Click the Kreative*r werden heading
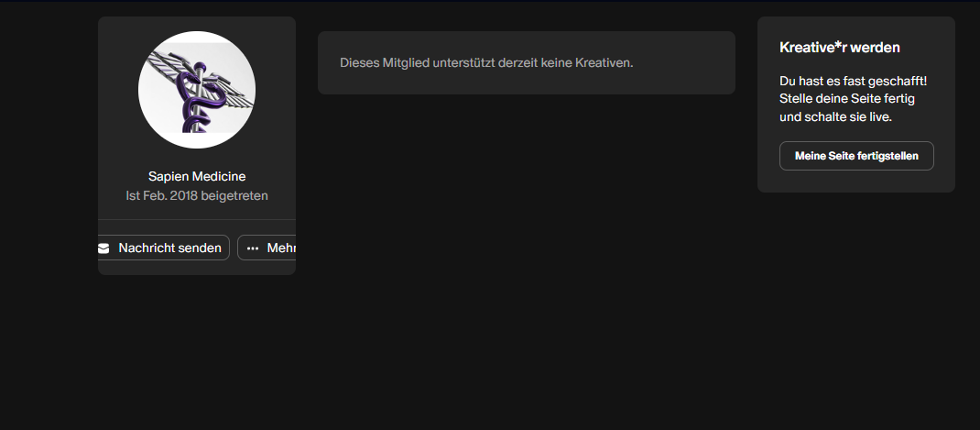Screen dimensions: 980x430 (x=839, y=48)
